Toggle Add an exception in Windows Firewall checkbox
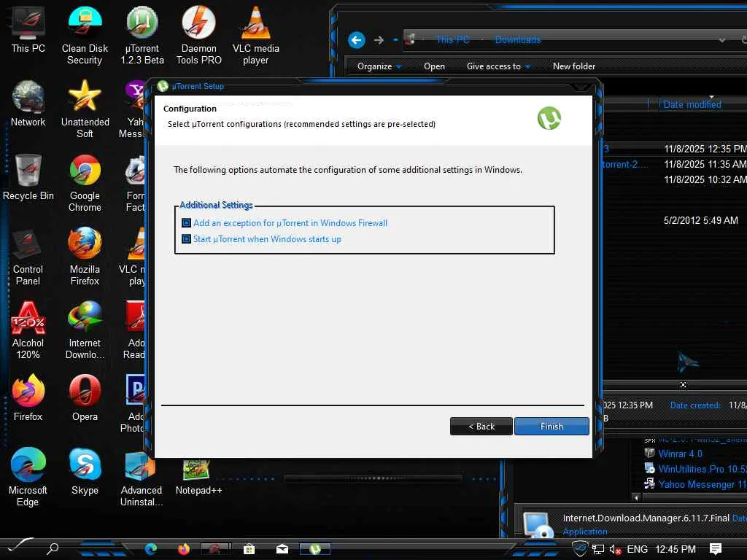747x560 pixels. pos(186,223)
